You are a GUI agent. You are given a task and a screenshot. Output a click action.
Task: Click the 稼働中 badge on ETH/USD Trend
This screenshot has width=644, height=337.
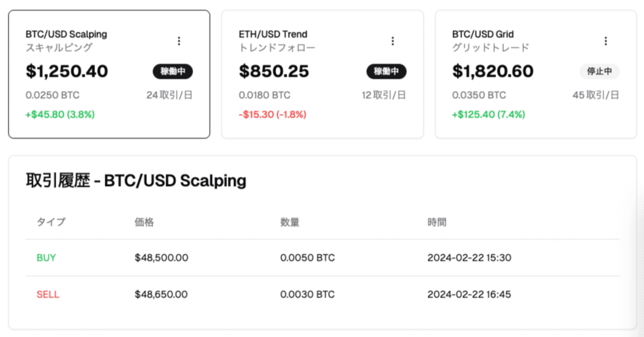pos(386,72)
